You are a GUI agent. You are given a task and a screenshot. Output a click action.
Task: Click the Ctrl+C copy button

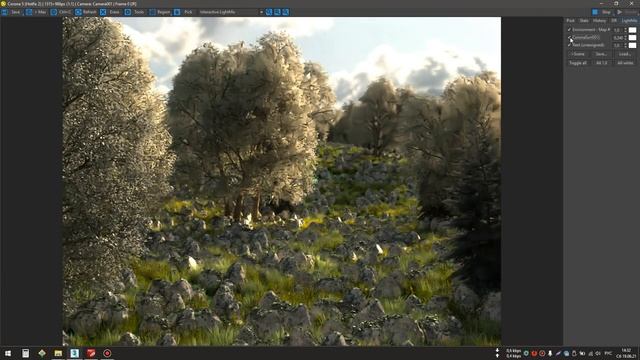tap(61, 12)
